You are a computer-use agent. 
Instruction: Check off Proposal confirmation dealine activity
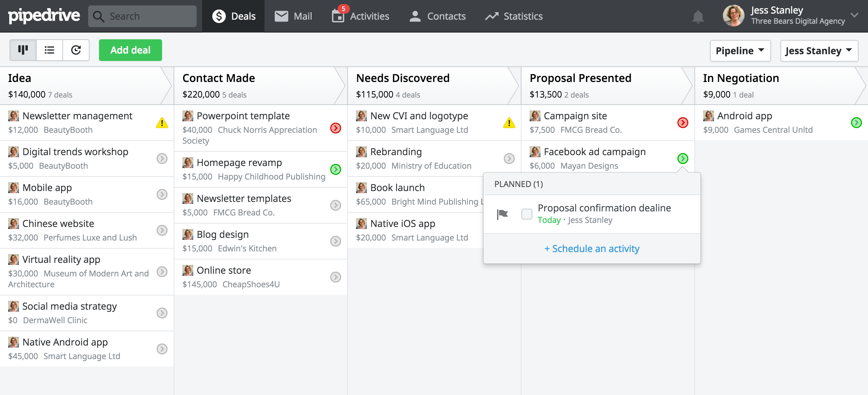(x=527, y=214)
